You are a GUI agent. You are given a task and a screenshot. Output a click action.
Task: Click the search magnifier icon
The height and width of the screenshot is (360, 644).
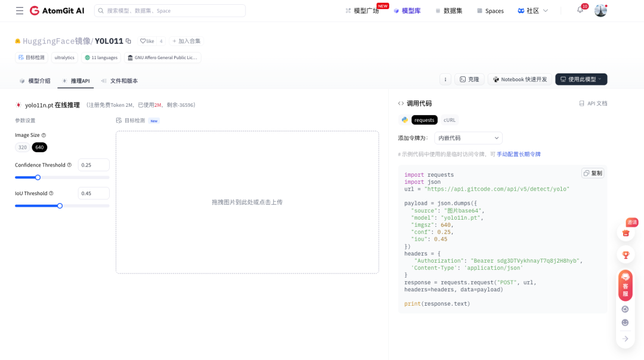[101, 11]
